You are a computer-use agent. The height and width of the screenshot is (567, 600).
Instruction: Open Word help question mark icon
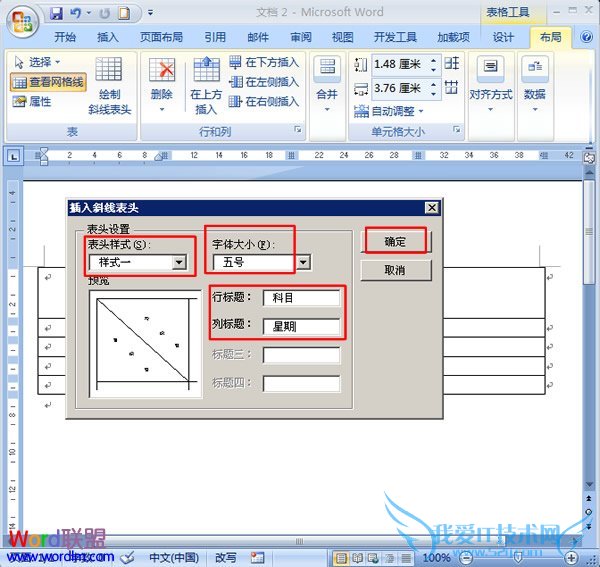[x=586, y=37]
